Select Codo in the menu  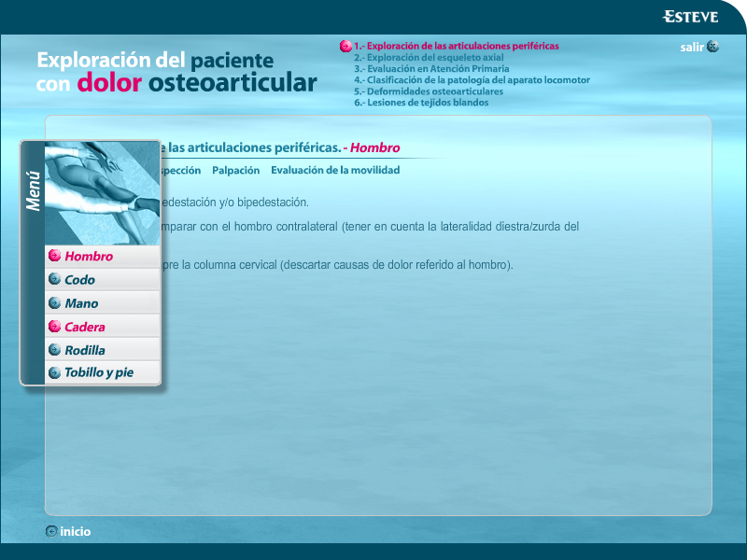pos(103,279)
